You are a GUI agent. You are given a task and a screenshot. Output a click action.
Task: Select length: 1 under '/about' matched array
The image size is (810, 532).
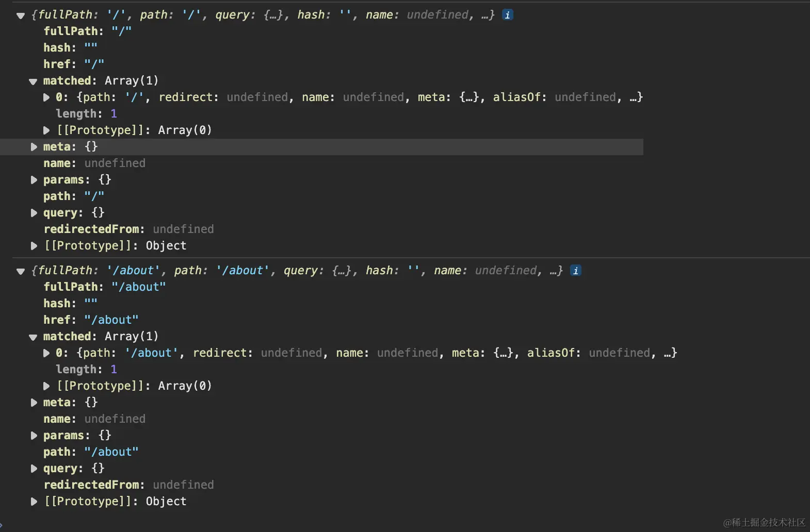[x=86, y=370]
